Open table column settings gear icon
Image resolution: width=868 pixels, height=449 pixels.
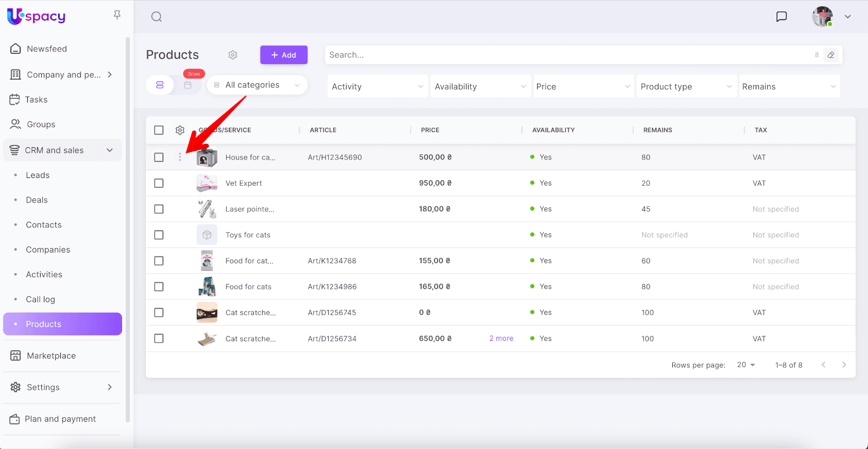tap(180, 130)
